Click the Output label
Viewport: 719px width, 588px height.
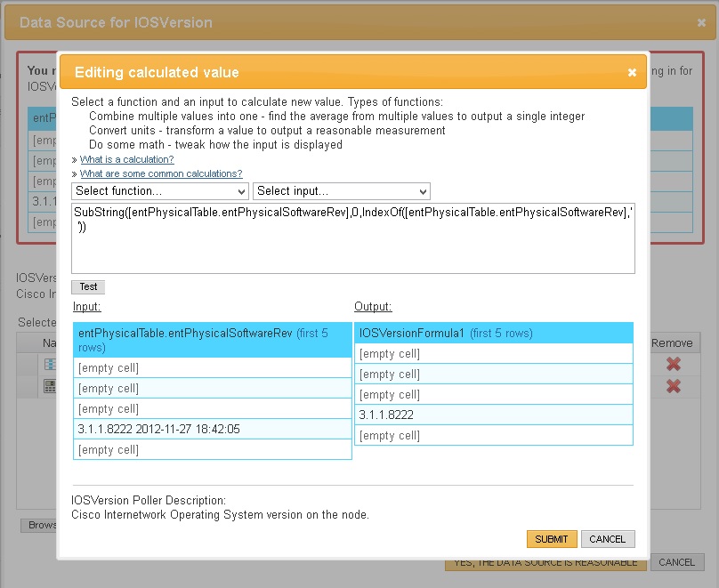373,307
